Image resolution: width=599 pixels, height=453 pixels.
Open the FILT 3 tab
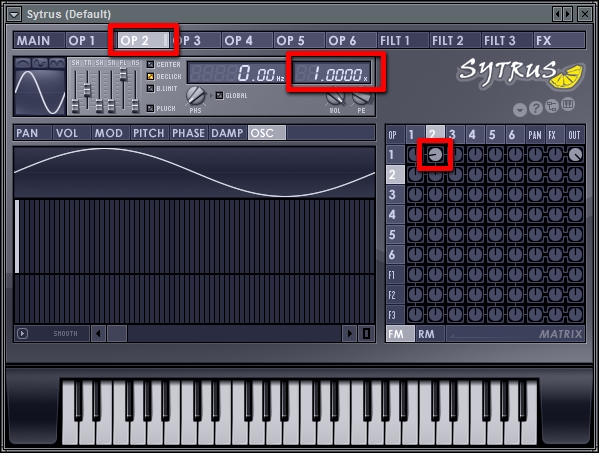507,40
